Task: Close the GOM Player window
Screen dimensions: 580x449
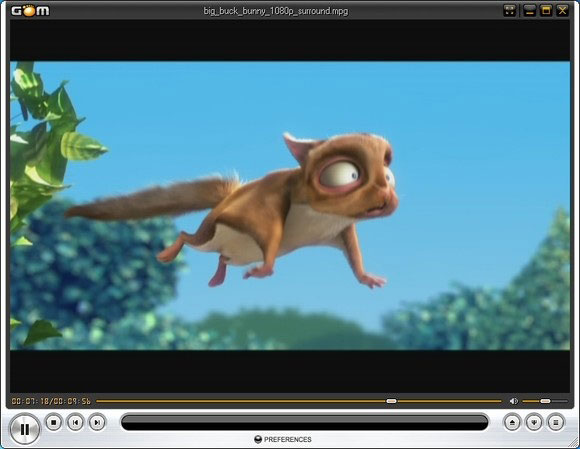Action: pos(563,10)
